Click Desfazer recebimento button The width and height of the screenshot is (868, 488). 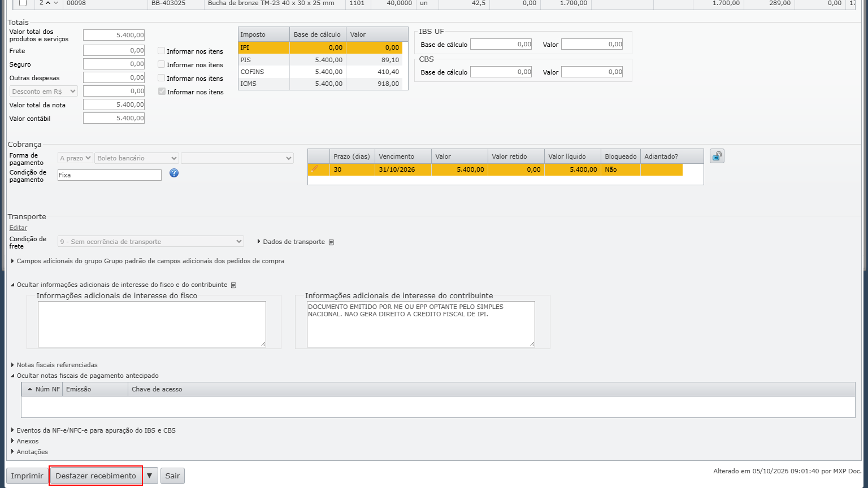pyautogui.click(x=96, y=476)
